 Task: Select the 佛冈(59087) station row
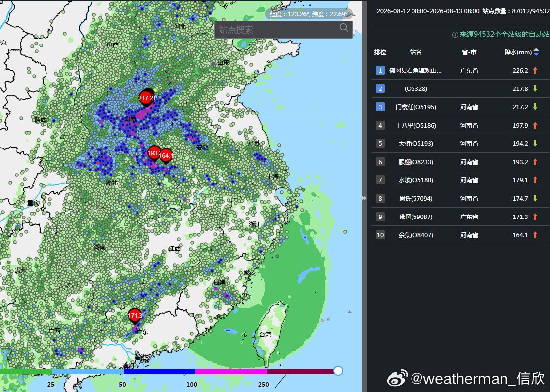pos(460,217)
